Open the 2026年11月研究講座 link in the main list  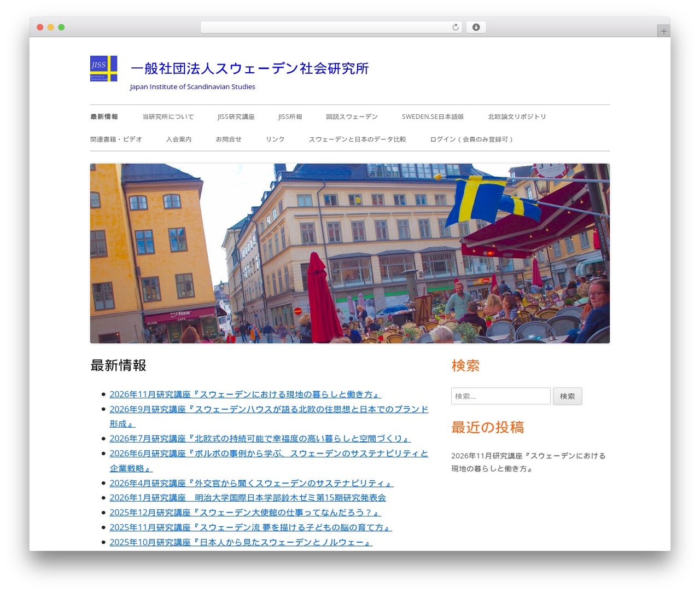[x=245, y=394]
